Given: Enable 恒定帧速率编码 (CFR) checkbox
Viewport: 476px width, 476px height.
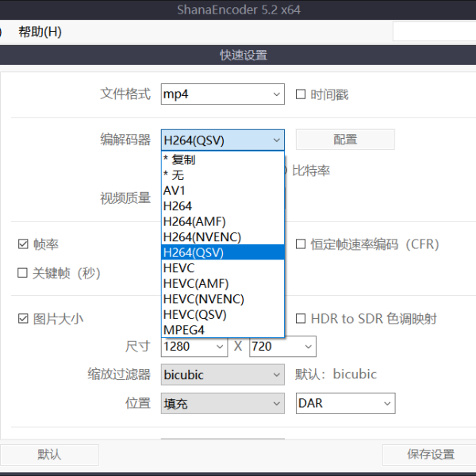Looking at the screenshot, I should [x=300, y=244].
